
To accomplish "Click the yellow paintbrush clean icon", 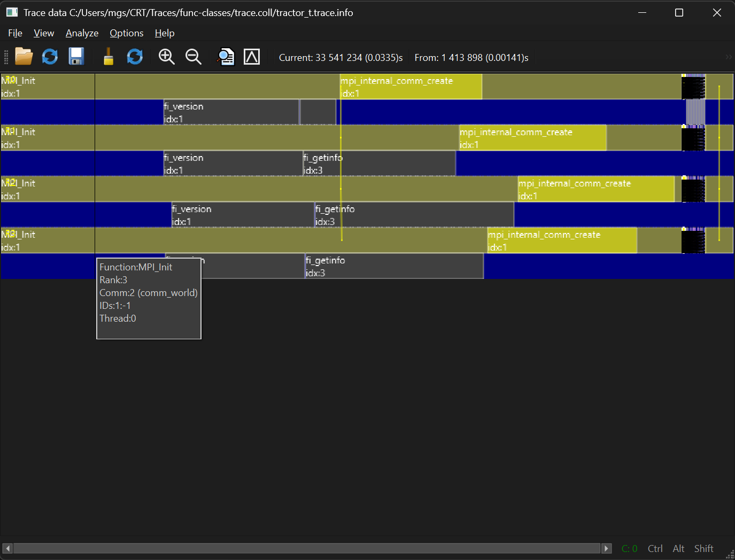I will coord(109,56).
